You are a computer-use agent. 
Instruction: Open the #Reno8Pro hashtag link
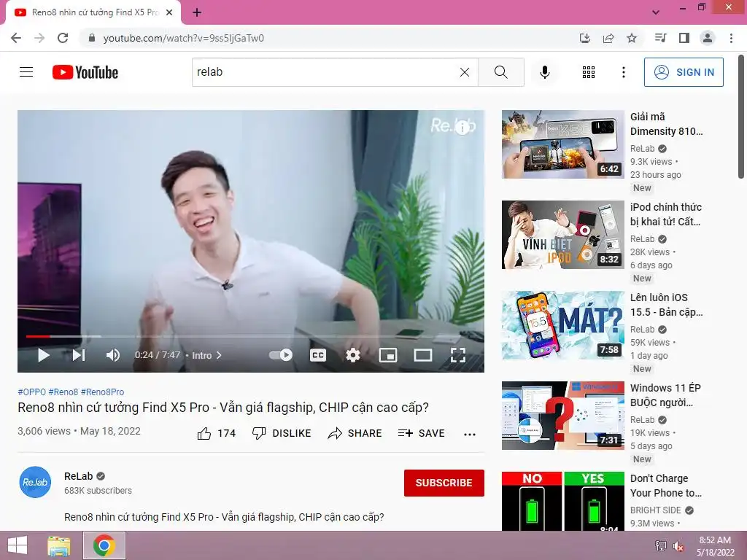coord(102,392)
